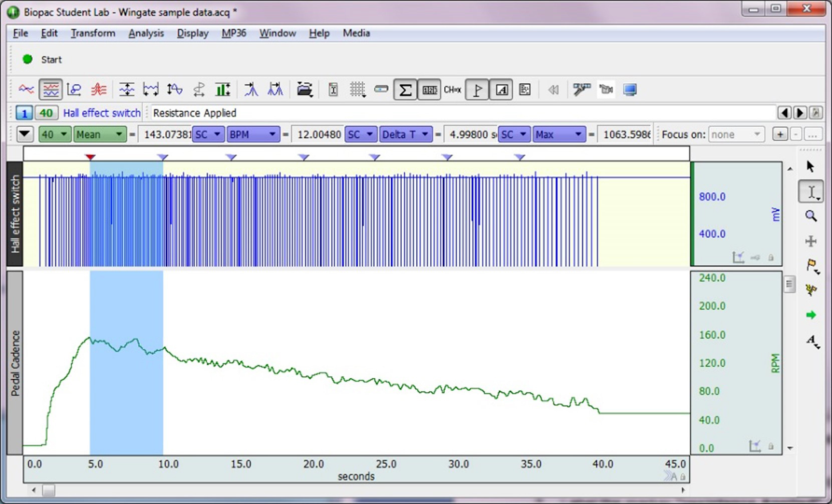Open the BPM measurement type dropdown
This screenshot has height=504, width=832.
tap(253, 134)
